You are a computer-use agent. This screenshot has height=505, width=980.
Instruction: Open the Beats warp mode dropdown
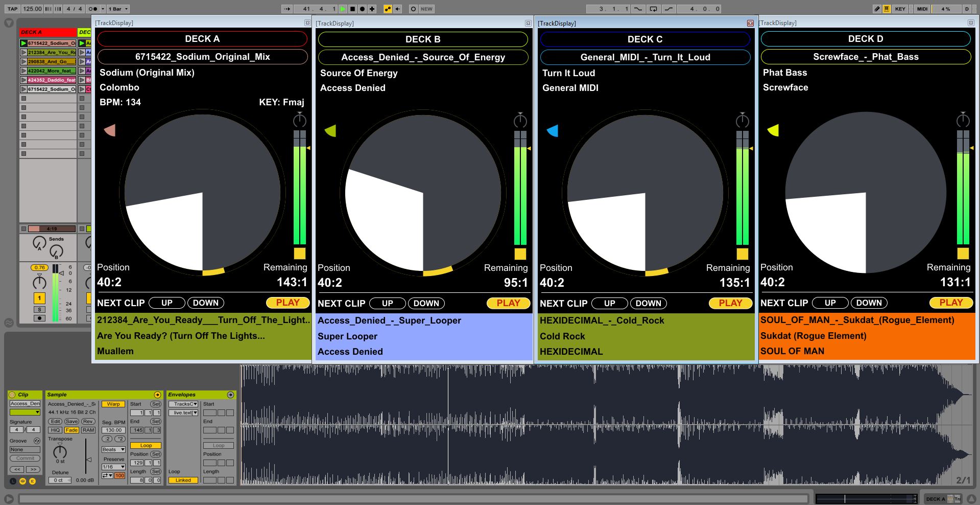point(113,449)
